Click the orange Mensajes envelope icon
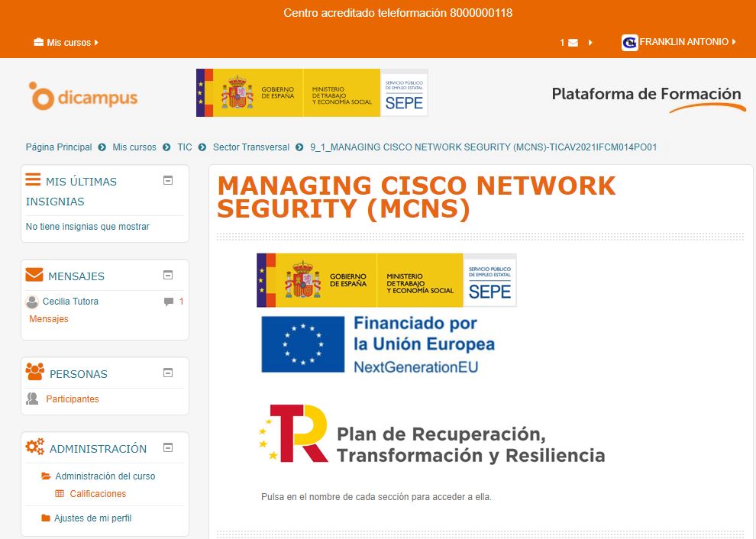756x539 pixels. point(34,274)
